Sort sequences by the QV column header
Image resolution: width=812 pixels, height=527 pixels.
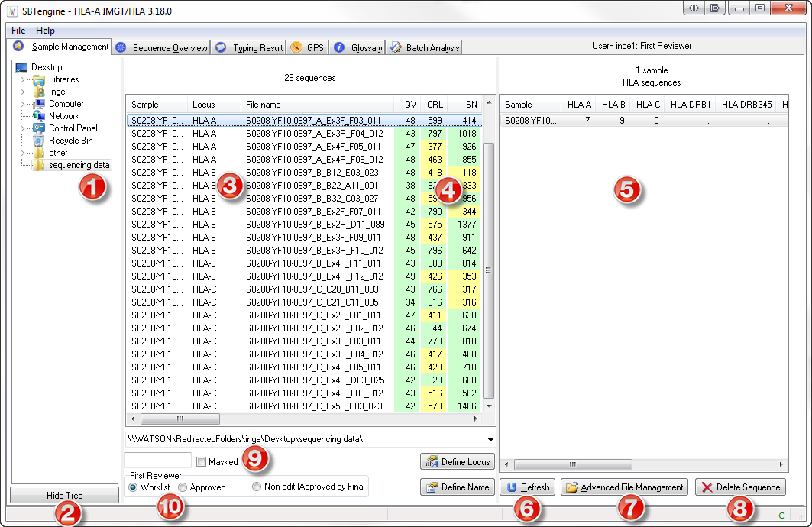point(407,104)
